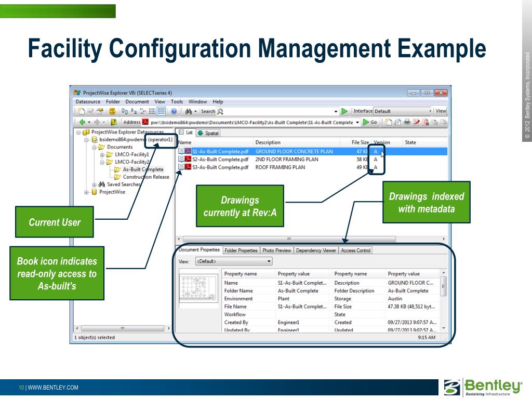Run search with the green arrow
532x399 pixels.
(x=344, y=111)
